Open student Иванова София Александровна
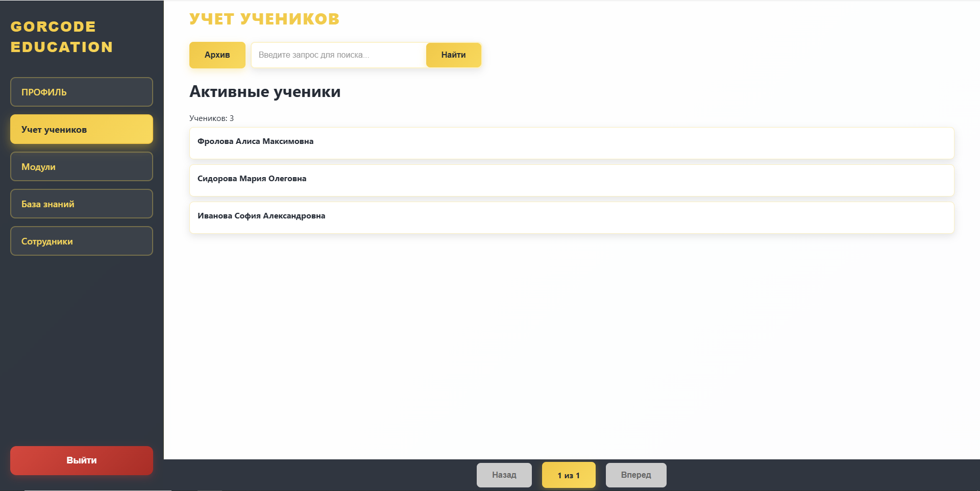The height and width of the screenshot is (491, 980). 571,217
